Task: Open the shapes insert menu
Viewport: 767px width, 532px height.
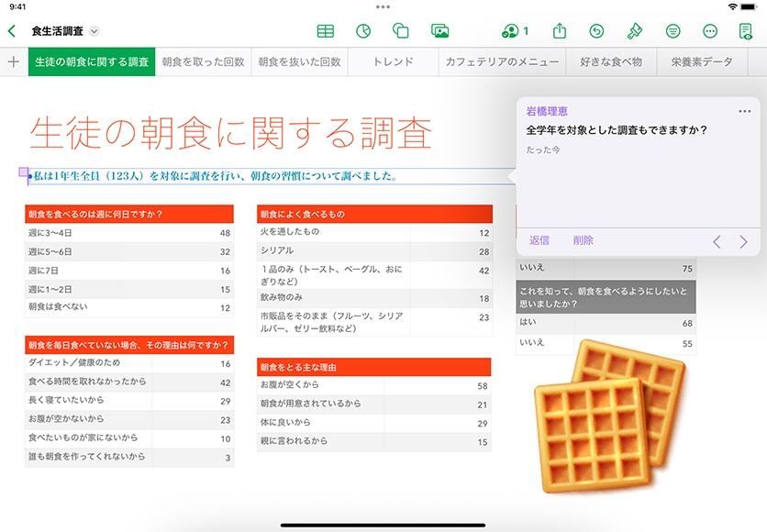Action: (x=401, y=31)
